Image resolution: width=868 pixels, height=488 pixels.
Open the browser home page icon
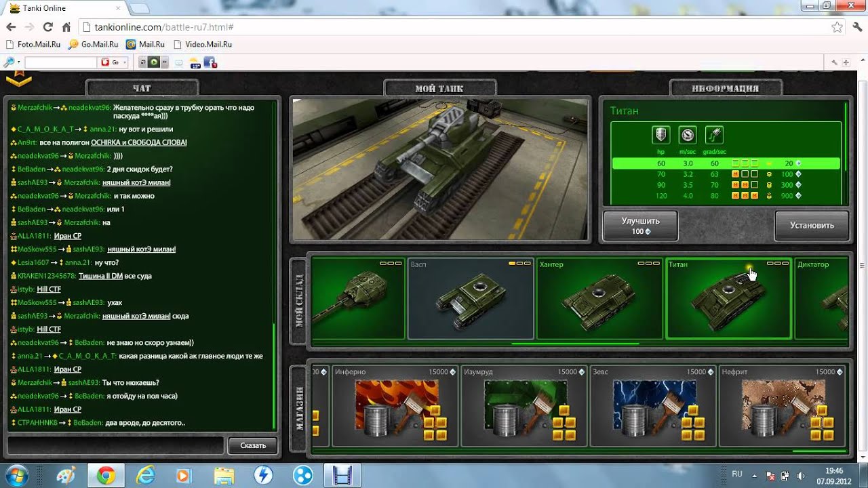coord(66,27)
